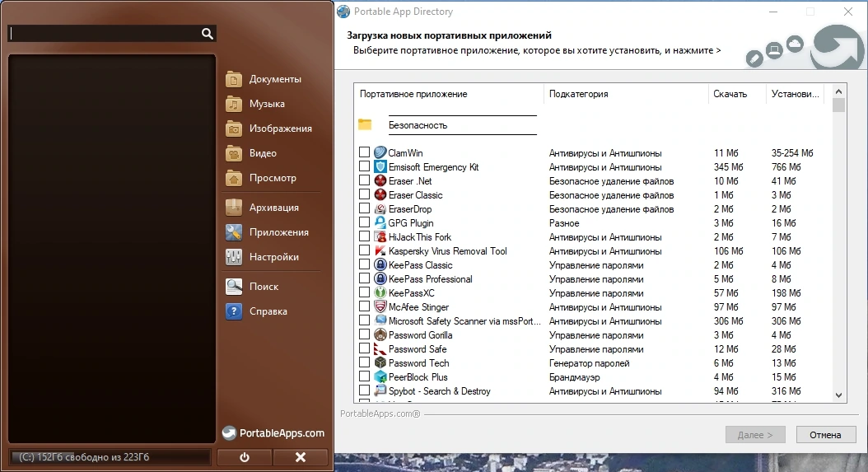Open the Документы menu entry

point(275,79)
